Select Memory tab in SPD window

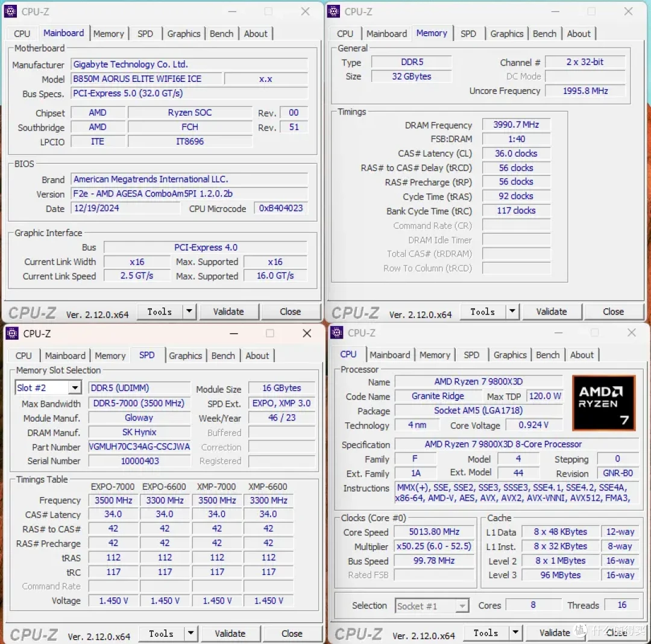point(110,355)
